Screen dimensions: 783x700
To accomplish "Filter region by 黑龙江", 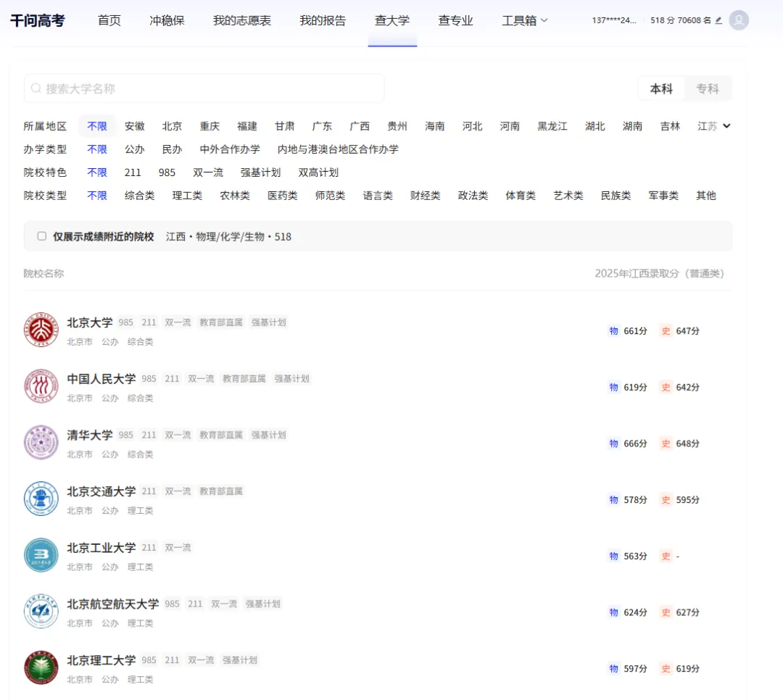I will (552, 126).
